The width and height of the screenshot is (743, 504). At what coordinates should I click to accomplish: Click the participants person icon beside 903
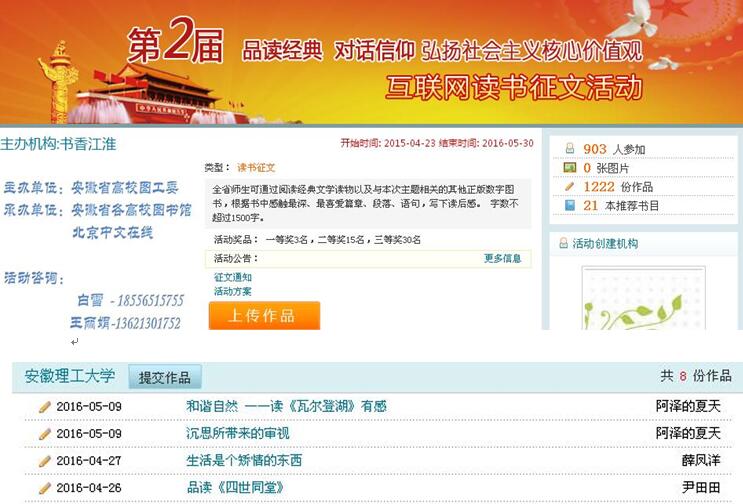[569, 149]
